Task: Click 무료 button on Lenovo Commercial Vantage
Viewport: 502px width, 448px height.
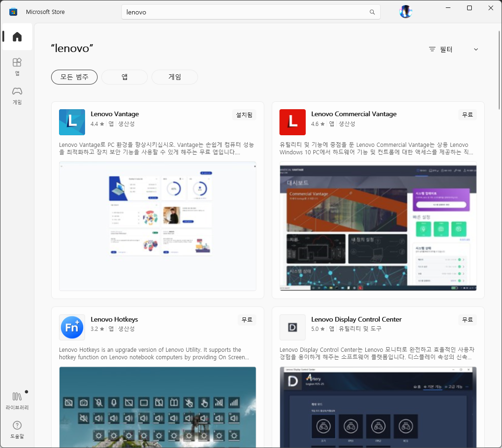Action: [468, 115]
